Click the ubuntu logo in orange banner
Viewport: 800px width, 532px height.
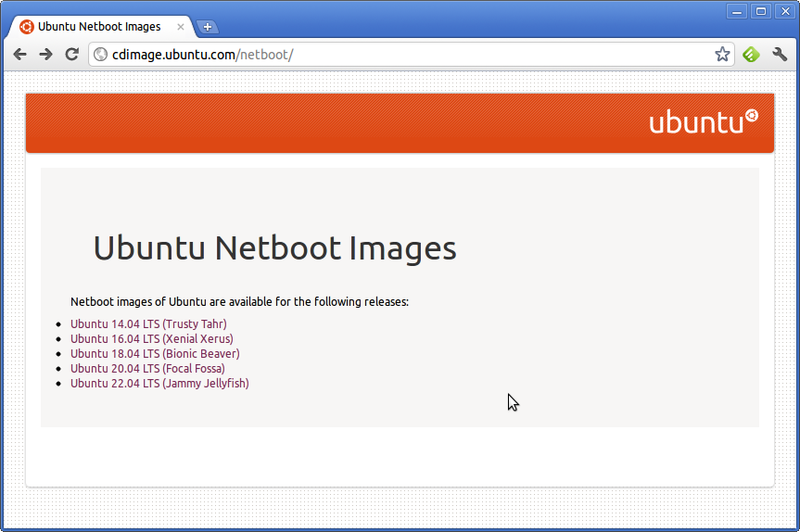point(704,122)
